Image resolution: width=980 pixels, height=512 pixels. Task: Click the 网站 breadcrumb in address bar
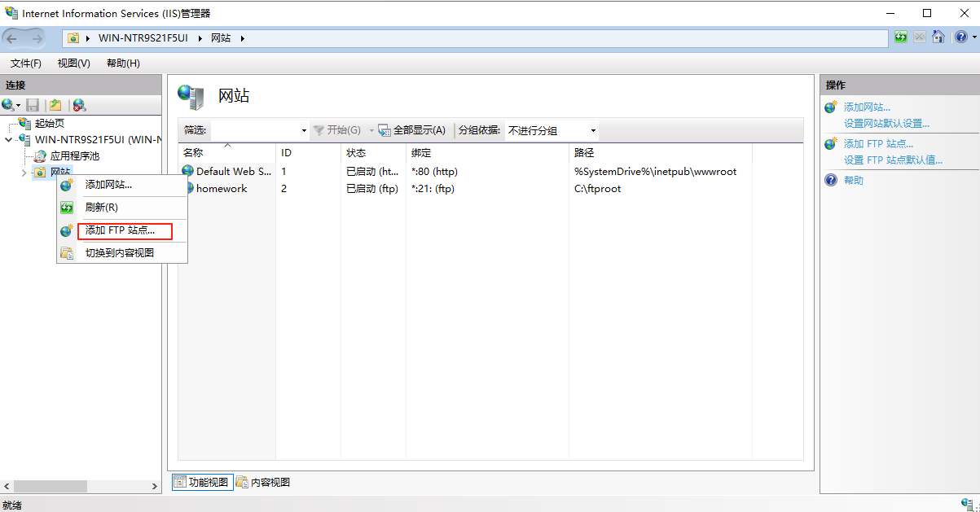(221, 38)
